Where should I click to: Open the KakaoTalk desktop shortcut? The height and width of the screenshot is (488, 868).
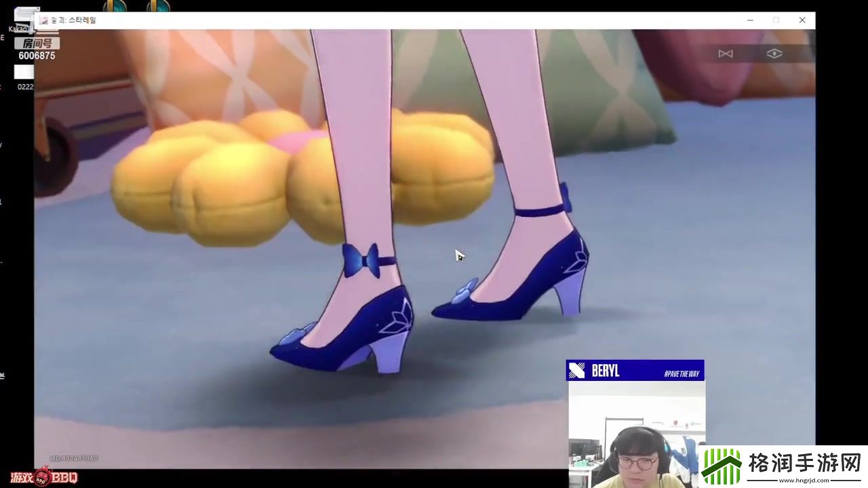(x=26, y=19)
